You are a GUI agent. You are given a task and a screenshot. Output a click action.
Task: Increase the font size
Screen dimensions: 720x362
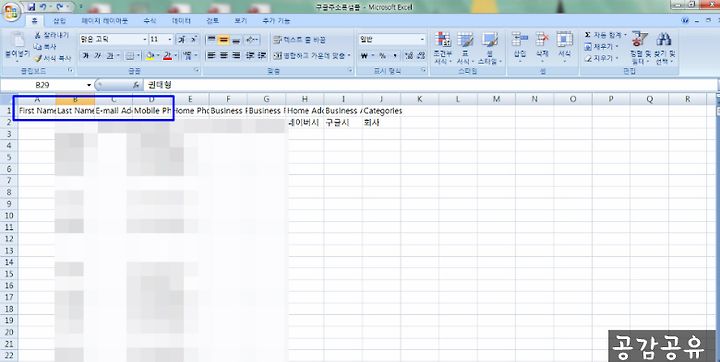[x=182, y=40]
